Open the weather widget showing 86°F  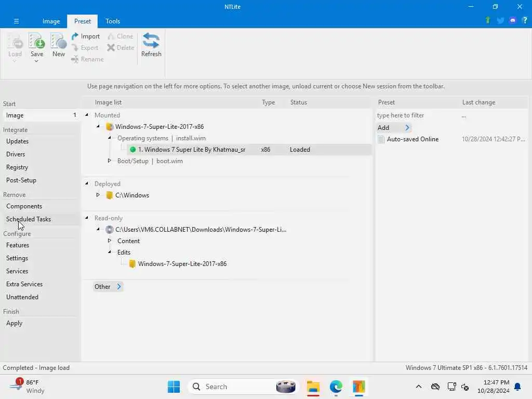[27, 387]
